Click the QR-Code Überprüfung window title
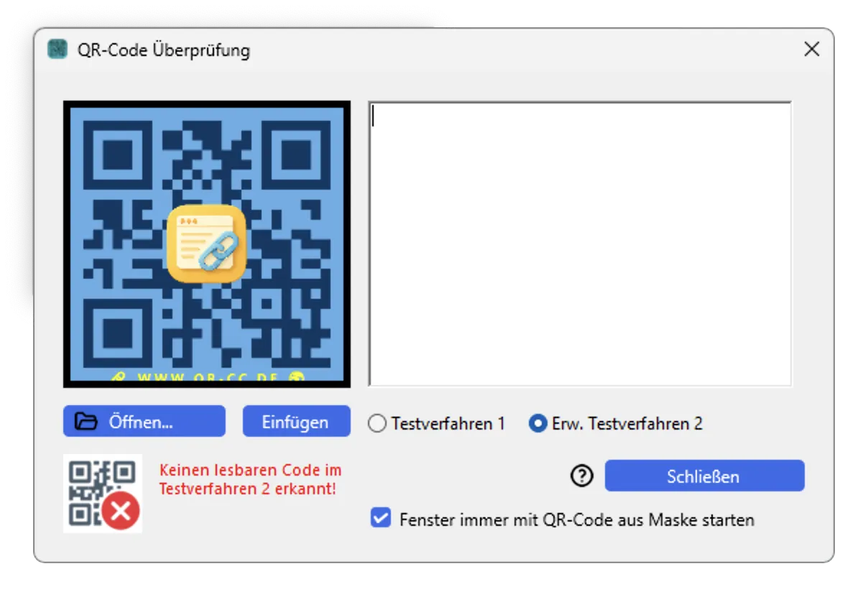868x602 pixels. point(164,50)
